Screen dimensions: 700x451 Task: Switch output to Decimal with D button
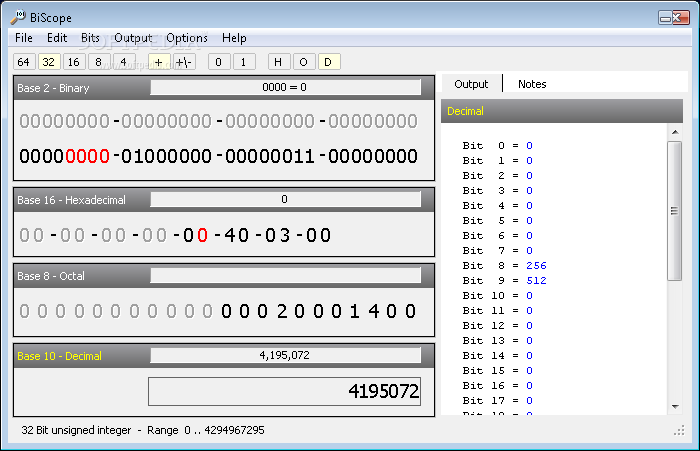(329, 62)
